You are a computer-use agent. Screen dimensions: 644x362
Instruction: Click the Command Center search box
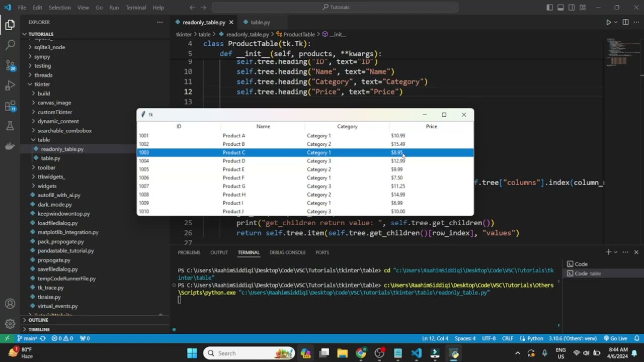335,8
